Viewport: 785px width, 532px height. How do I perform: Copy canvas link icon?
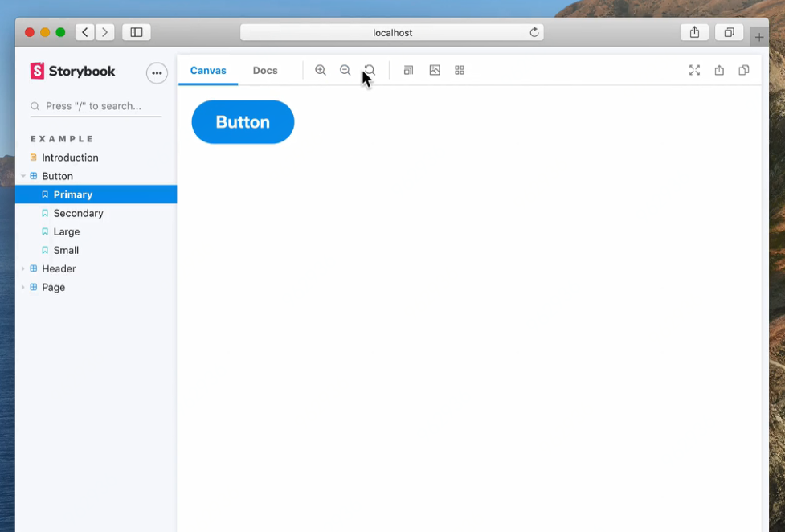[744, 70]
